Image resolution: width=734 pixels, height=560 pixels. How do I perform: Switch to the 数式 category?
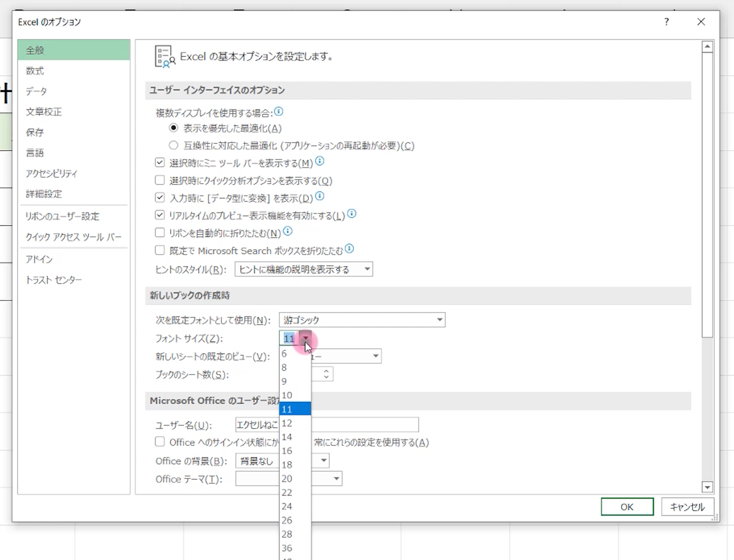[74, 71]
